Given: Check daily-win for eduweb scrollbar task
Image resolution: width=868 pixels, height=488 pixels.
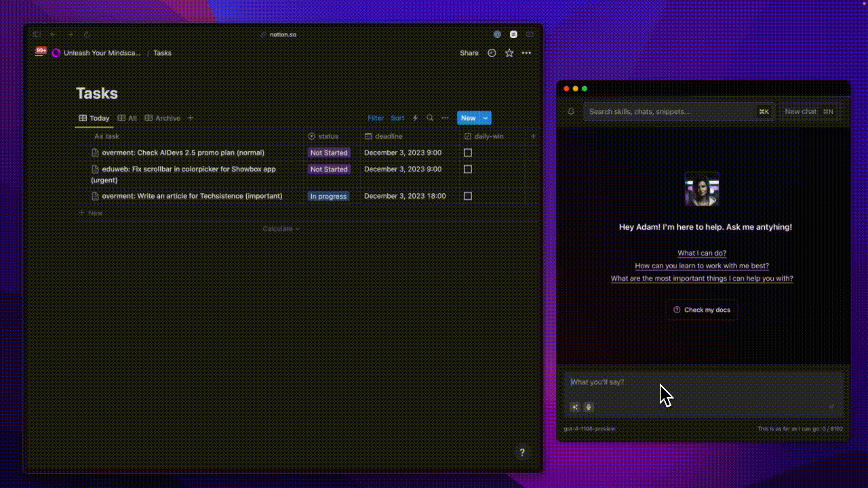Looking at the screenshot, I should (x=468, y=169).
